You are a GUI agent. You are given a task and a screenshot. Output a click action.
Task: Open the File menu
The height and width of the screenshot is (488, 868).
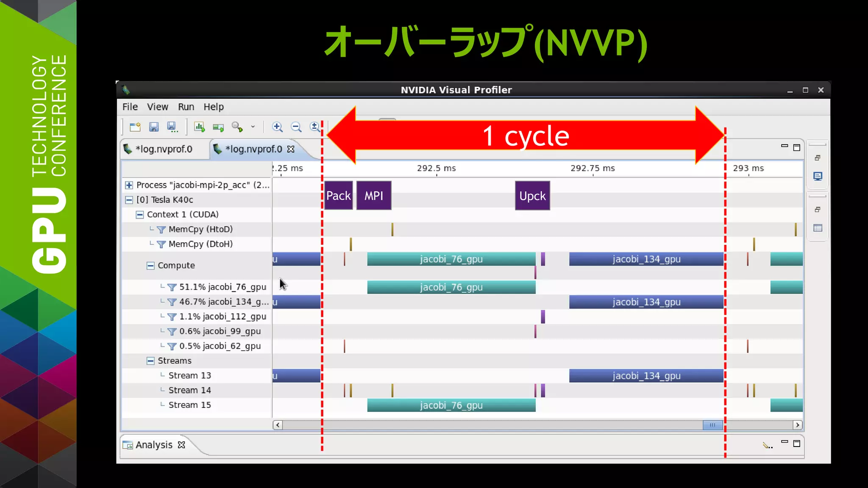[130, 107]
